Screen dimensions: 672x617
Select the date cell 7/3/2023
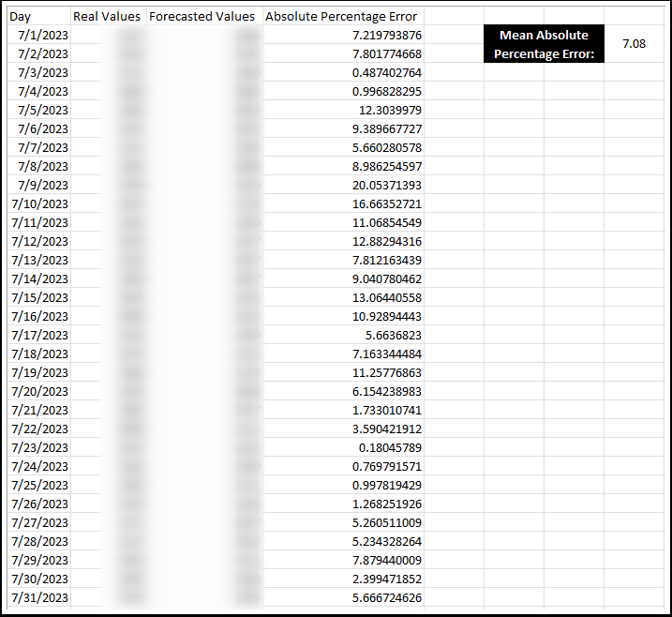39,72
